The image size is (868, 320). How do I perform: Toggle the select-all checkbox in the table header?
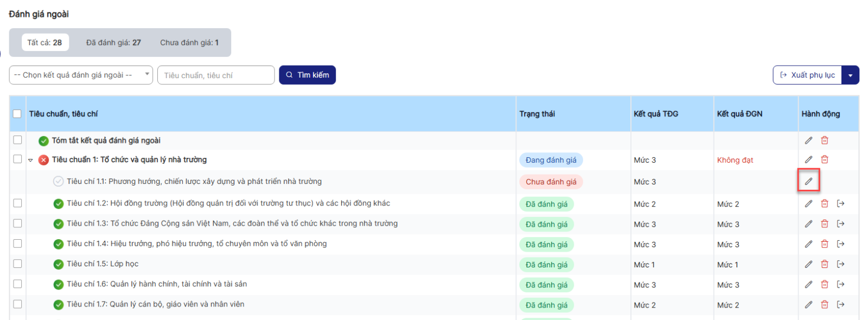click(17, 114)
